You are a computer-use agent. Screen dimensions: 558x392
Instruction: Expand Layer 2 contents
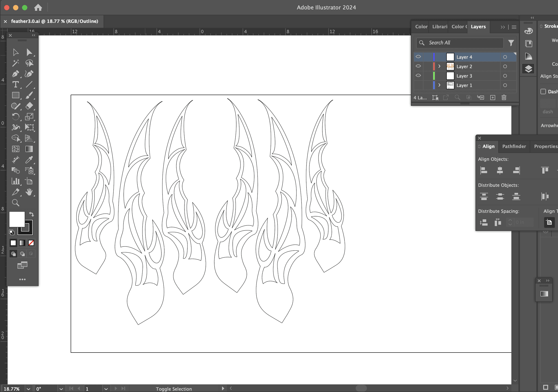[x=439, y=66]
